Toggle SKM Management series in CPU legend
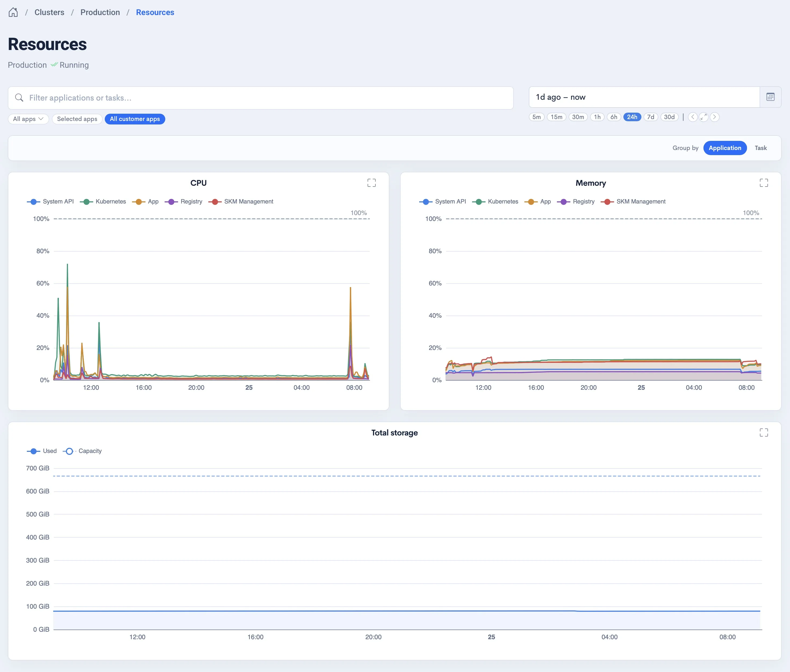The image size is (790, 672). point(240,202)
